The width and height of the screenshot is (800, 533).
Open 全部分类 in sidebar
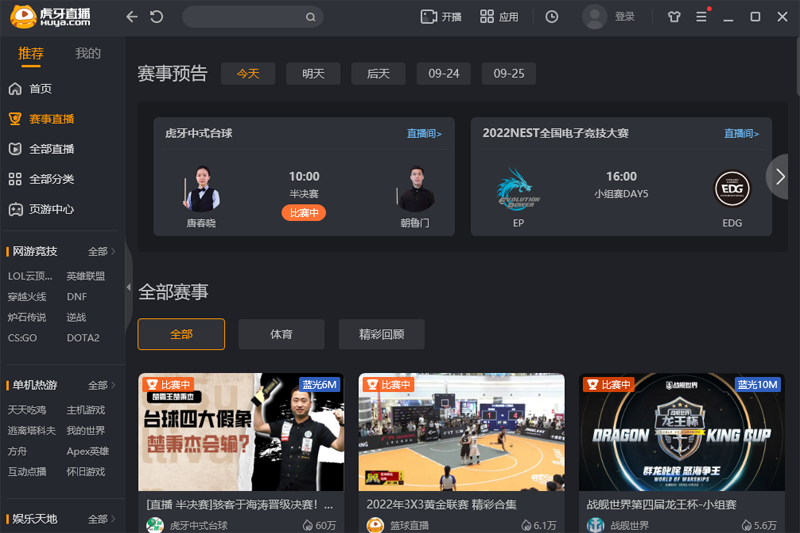pyautogui.click(x=42, y=179)
